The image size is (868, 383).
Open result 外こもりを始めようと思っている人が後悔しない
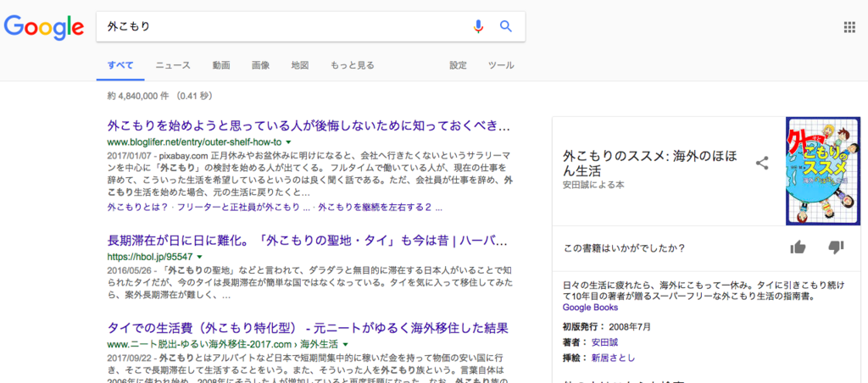click(x=309, y=125)
